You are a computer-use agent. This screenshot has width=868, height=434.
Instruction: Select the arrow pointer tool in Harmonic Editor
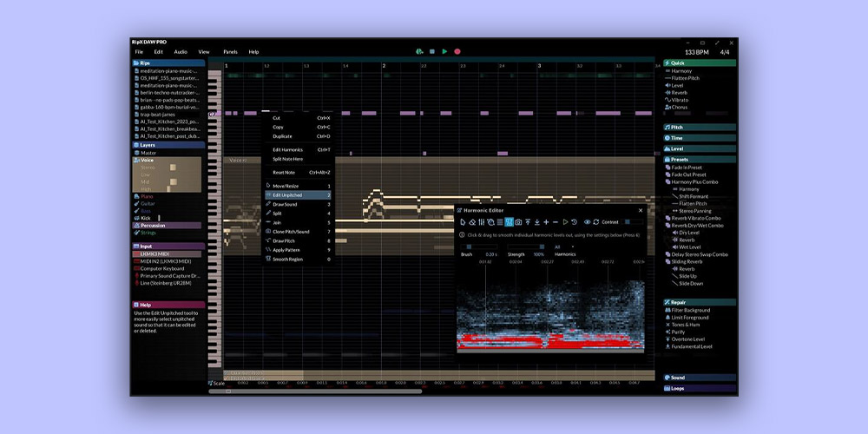[x=463, y=222]
